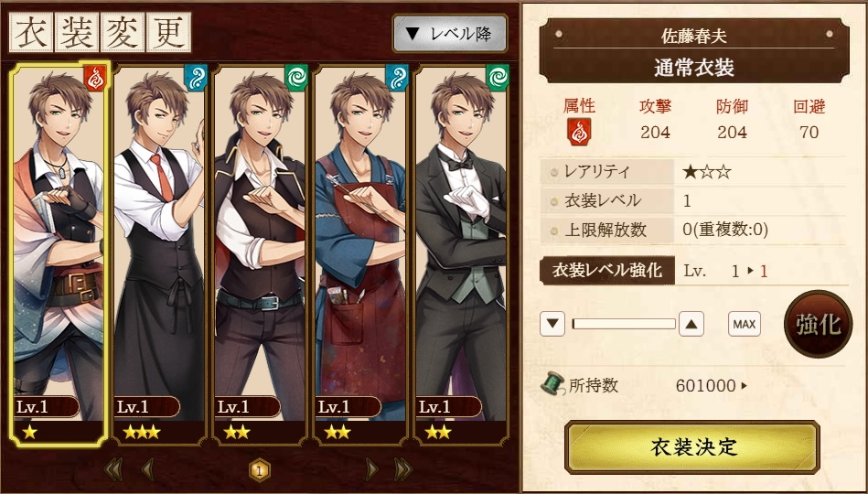Select the painter apron costume card

click(359, 254)
